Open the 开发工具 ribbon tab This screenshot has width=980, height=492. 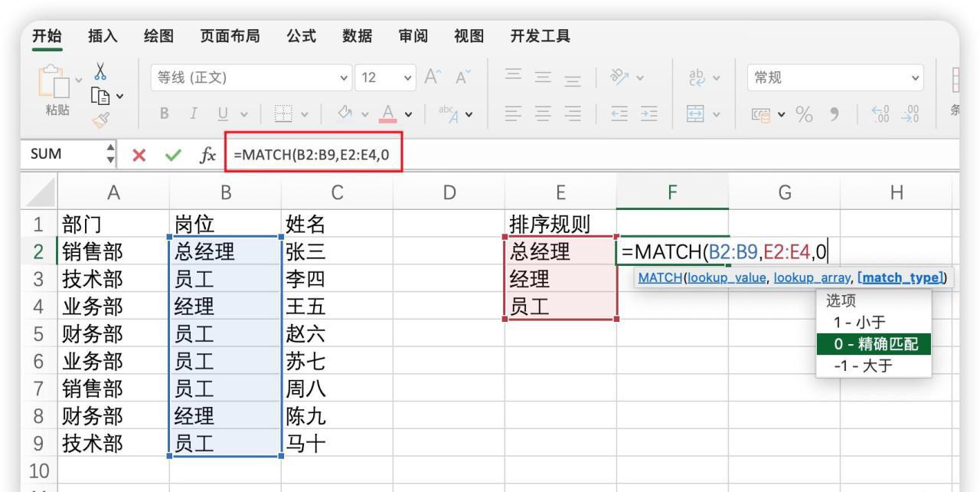540,36
